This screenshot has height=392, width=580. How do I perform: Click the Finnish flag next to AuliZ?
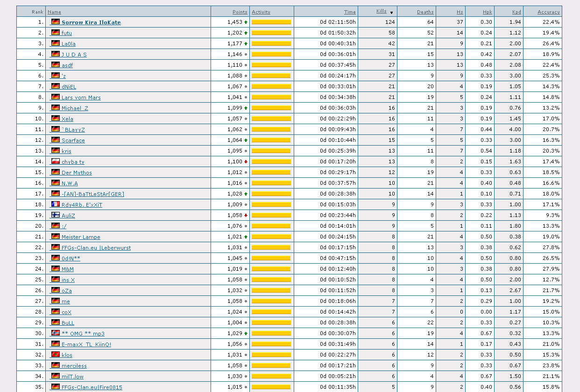tap(55, 215)
